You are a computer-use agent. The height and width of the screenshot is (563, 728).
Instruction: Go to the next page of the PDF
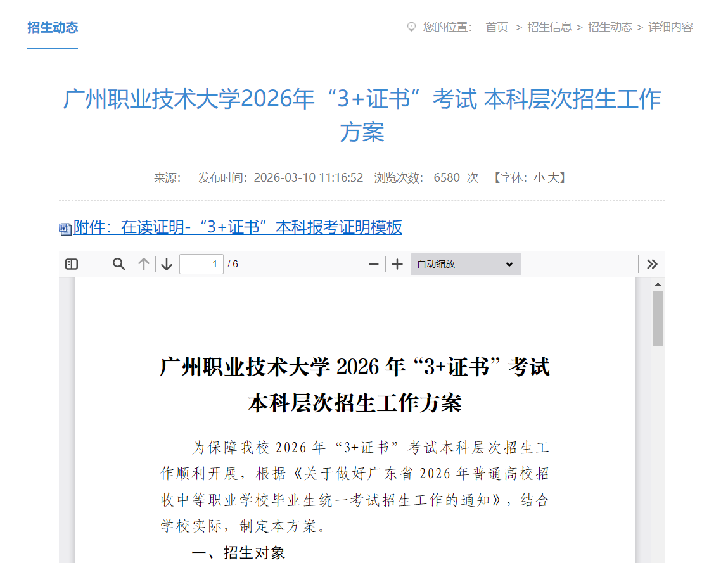(166, 264)
